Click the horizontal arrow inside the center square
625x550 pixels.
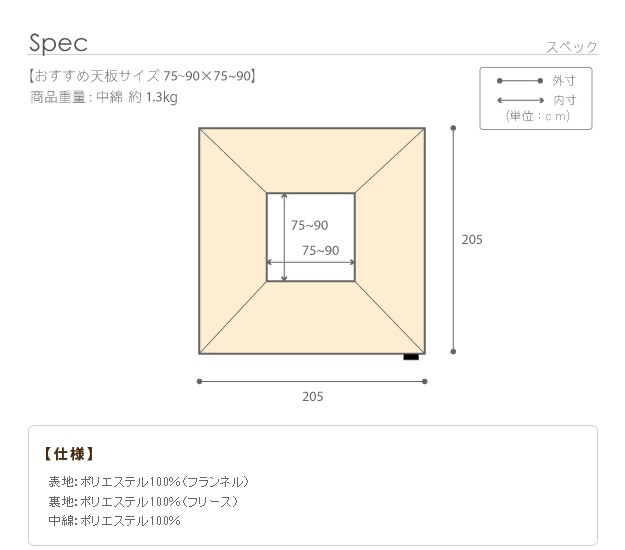(310, 264)
